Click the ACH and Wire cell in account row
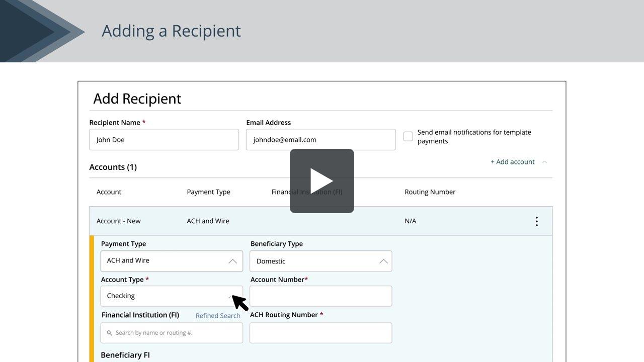The width and height of the screenshot is (644, 362). pos(208,221)
